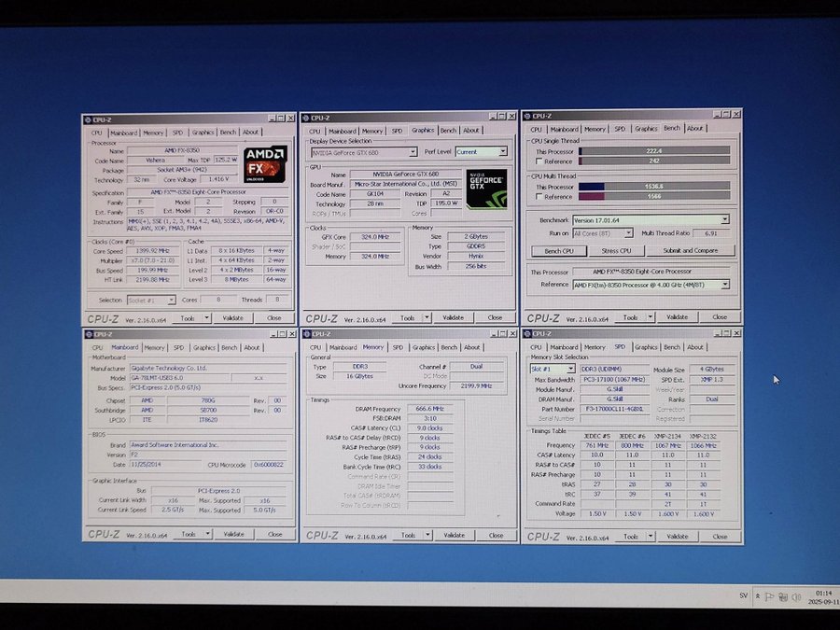
Task: Click the title bar icon of the Bench tab CPU-Z window
Action: 527,116
